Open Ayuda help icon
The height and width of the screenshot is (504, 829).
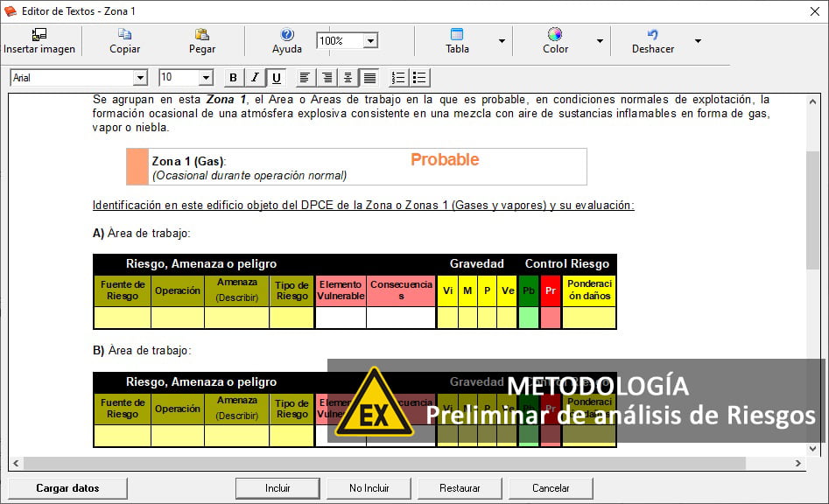coord(287,34)
